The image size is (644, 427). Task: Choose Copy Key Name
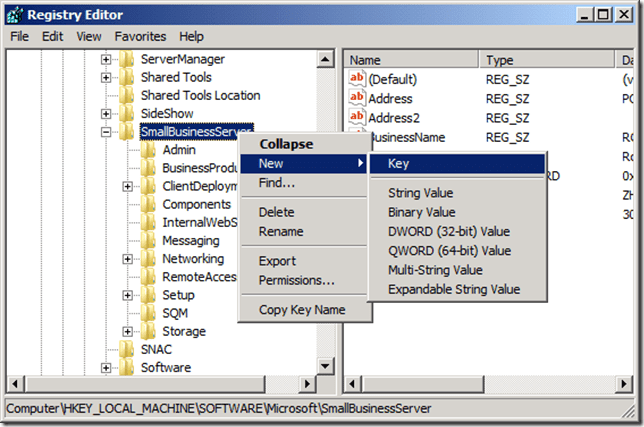[303, 310]
